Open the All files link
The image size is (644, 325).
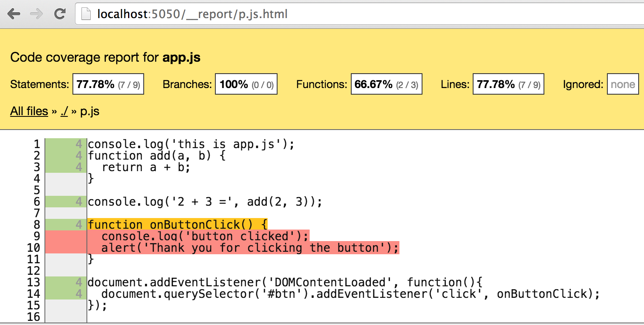pos(29,111)
